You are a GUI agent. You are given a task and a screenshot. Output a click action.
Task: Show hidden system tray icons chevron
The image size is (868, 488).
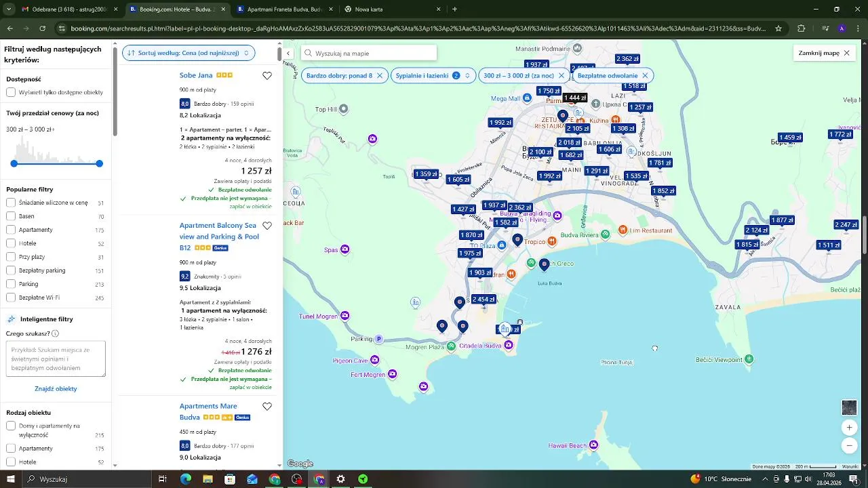tap(766, 479)
